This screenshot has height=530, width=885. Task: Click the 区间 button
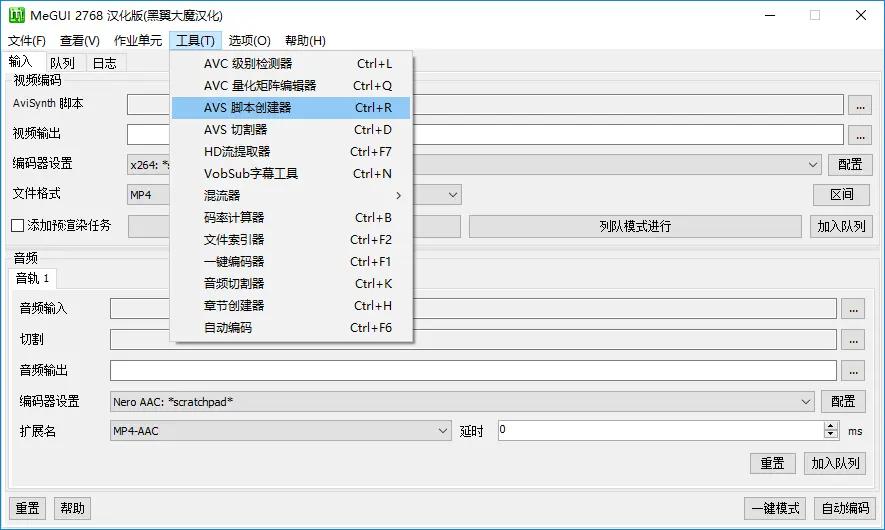[x=842, y=195]
